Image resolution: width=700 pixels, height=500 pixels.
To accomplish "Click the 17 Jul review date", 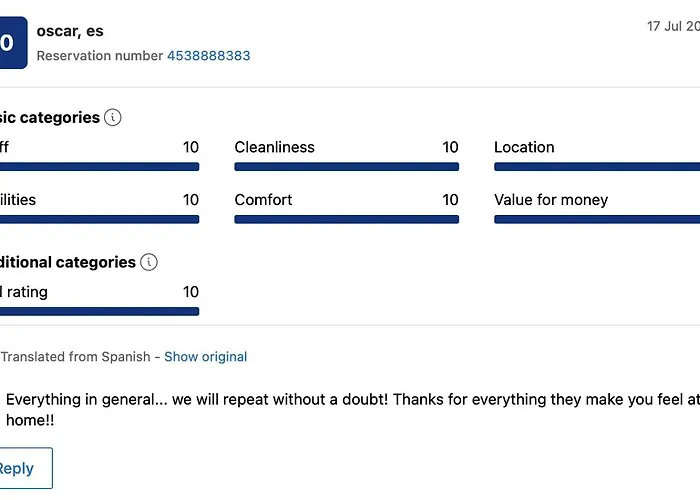I will click(x=672, y=27).
